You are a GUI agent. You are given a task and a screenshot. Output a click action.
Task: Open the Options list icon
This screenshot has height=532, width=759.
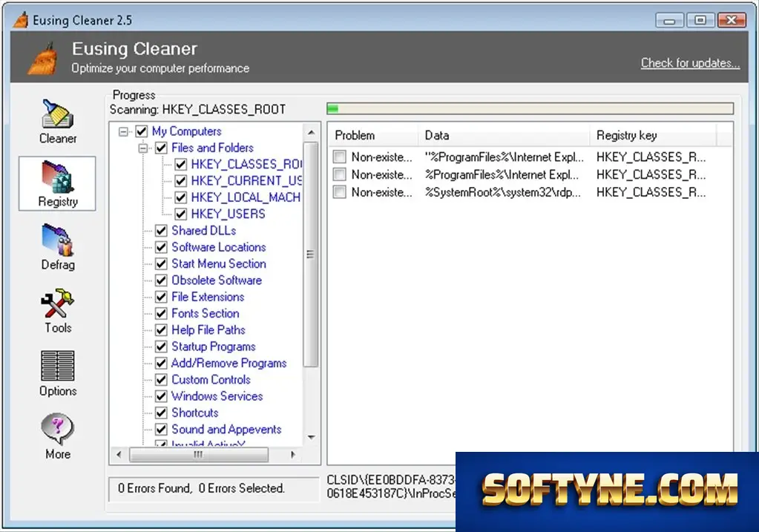pos(58,366)
